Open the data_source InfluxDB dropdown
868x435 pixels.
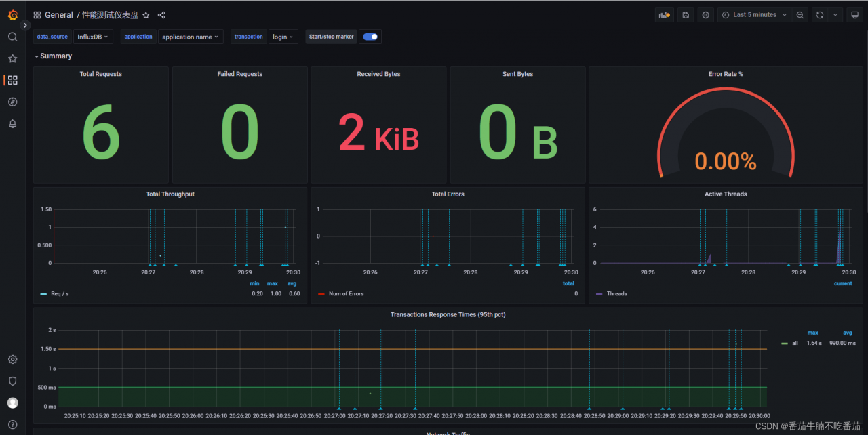(x=93, y=37)
